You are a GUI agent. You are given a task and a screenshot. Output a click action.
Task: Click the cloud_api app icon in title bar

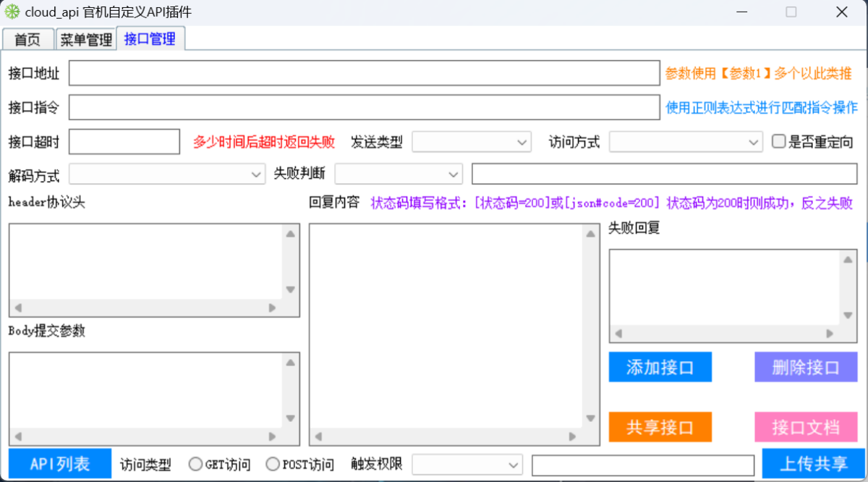click(12, 12)
